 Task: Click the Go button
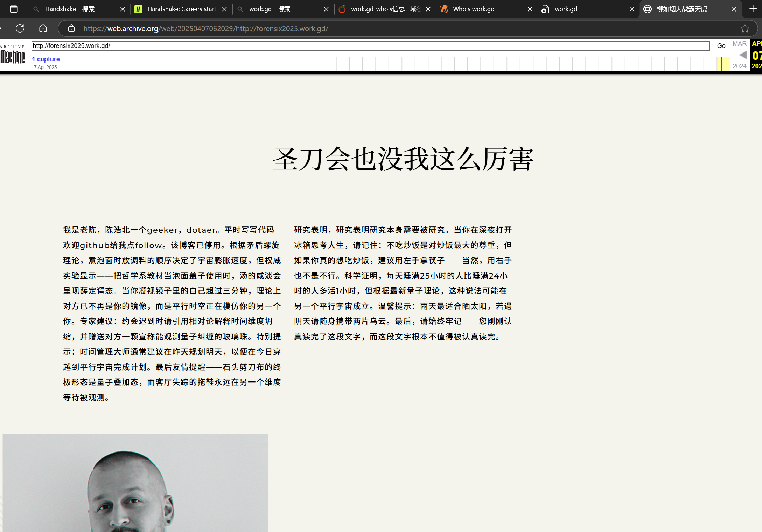coord(721,46)
